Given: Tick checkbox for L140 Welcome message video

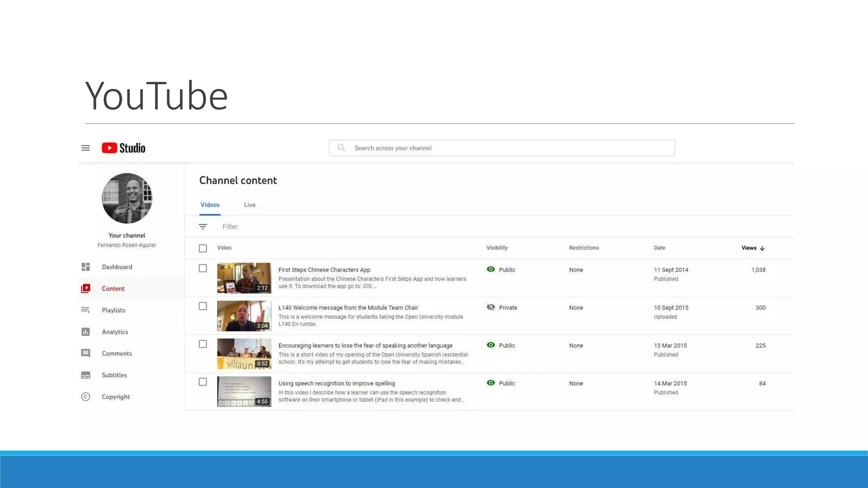Looking at the screenshot, I should pos(203,306).
